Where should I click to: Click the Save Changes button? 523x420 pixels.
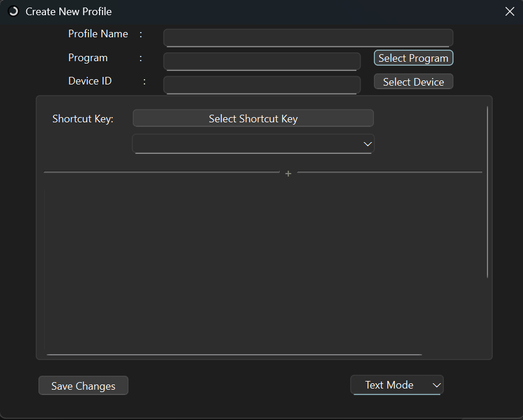coord(83,386)
